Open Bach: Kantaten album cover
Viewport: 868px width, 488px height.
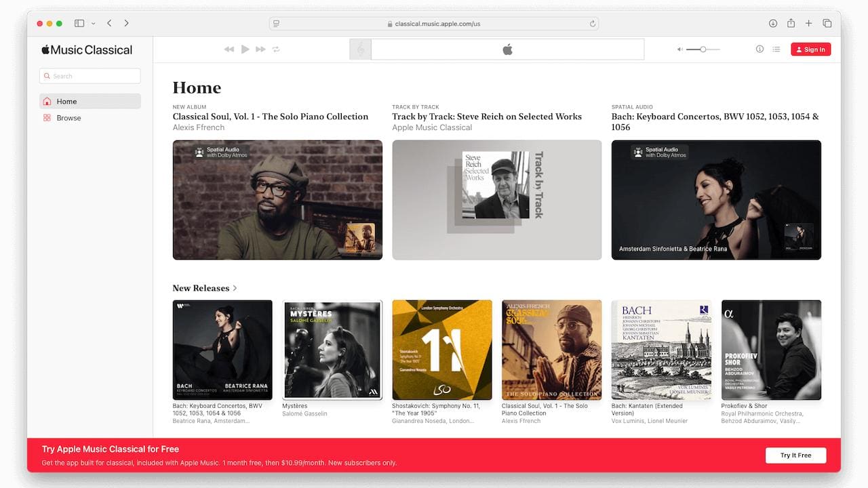pyautogui.click(x=661, y=350)
